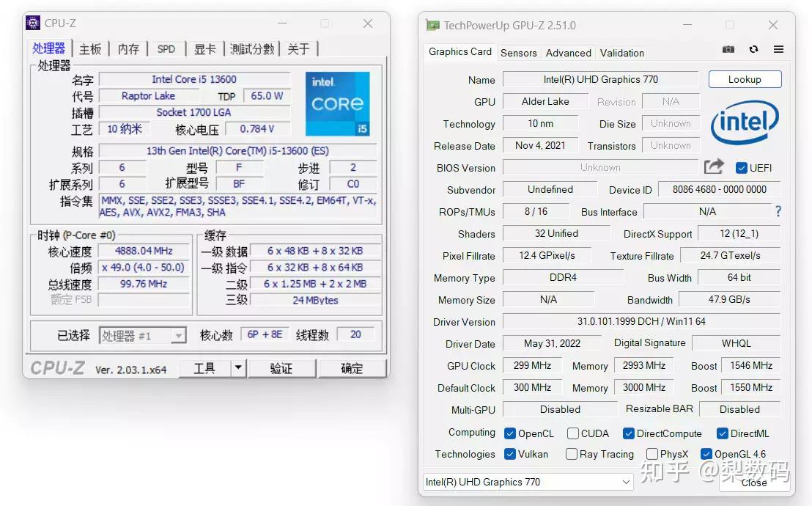
Task: Uncheck the OpenCL technology checkbox
Action: pyautogui.click(x=509, y=433)
